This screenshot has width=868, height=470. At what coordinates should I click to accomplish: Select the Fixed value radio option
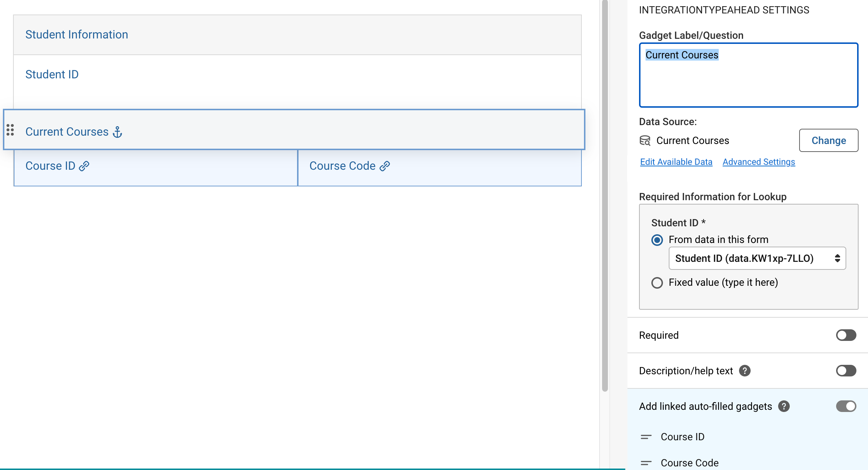click(657, 283)
